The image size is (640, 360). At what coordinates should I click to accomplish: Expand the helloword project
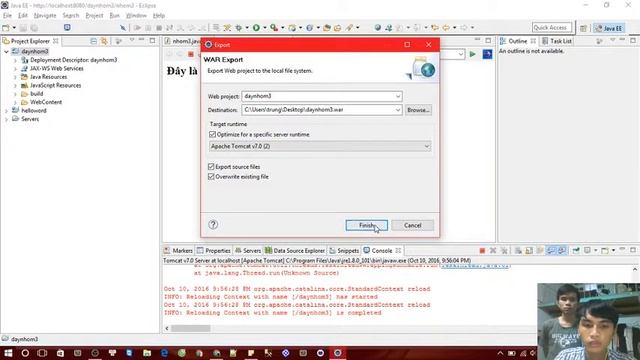[7, 111]
